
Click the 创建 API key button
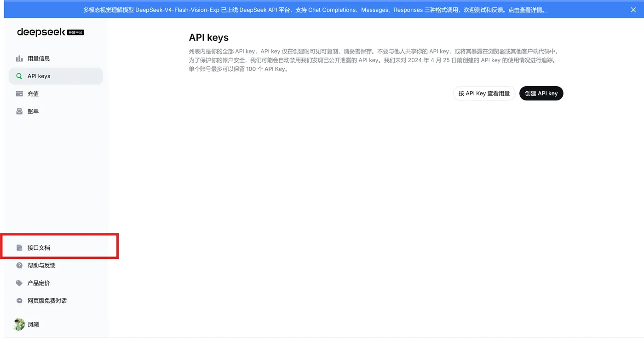[541, 93]
